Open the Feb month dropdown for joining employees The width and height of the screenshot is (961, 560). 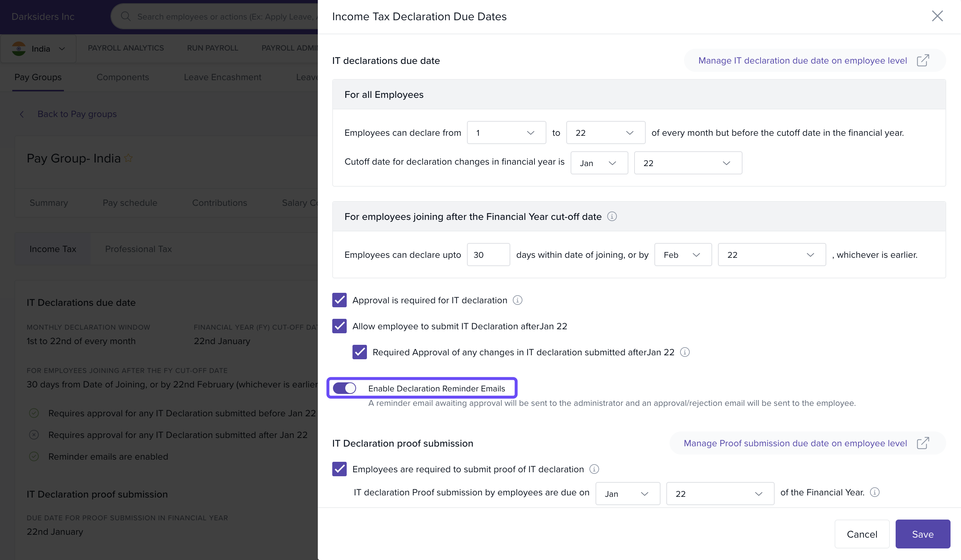click(683, 255)
